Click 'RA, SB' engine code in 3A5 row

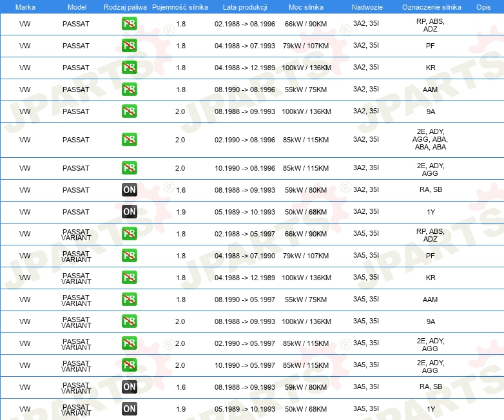click(431, 387)
